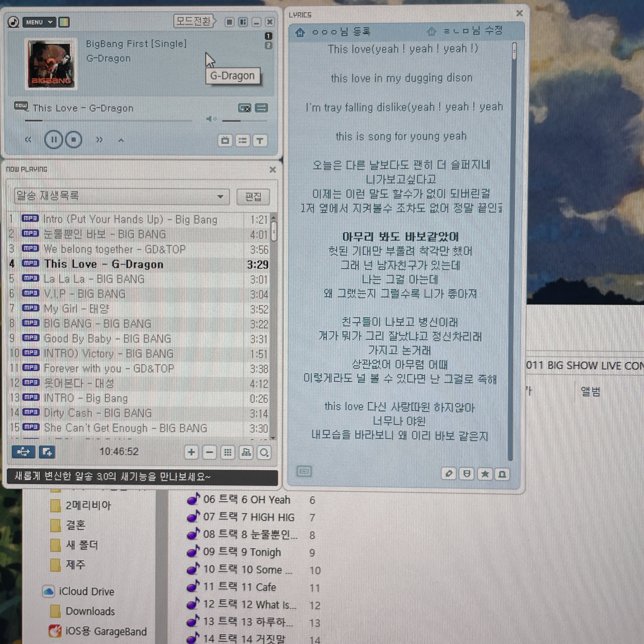Click the lyrics star rating icon

pyautogui.click(x=485, y=474)
